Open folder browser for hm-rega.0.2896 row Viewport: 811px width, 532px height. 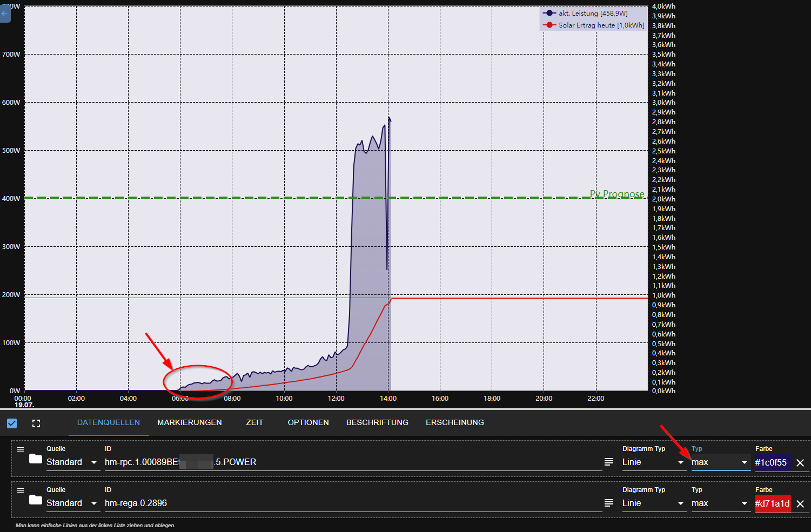coord(36,500)
